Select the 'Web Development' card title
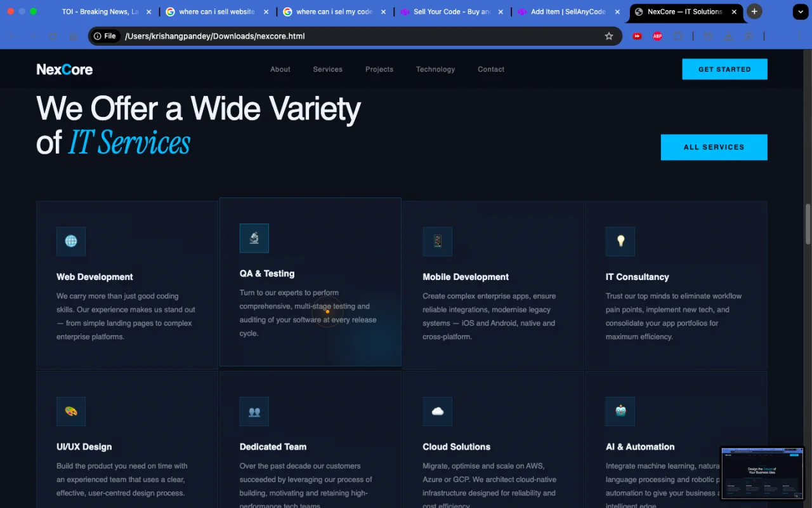The height and width of the screenshot is (508, 812). click(95, 277)
